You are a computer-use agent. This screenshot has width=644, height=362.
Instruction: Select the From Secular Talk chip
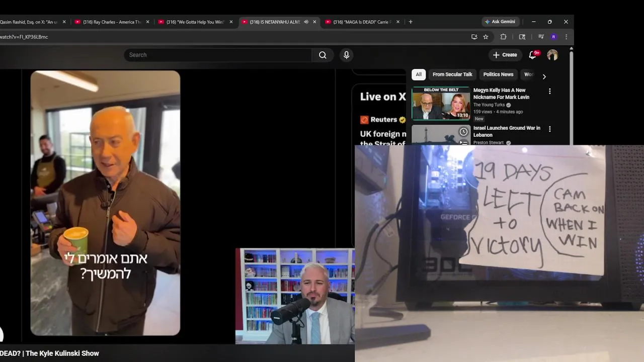point(452,74)
